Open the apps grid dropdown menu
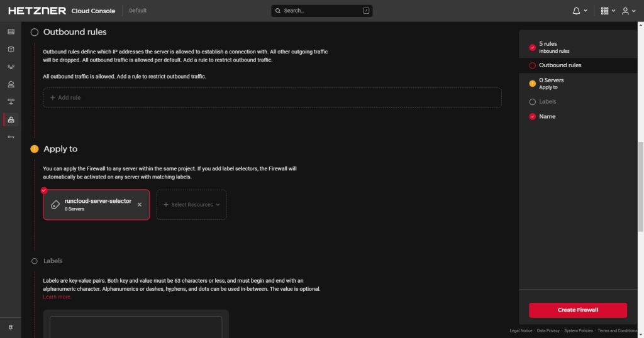Image resolution: width=644 pixels, height=338 pixels. tap(608, 11)
